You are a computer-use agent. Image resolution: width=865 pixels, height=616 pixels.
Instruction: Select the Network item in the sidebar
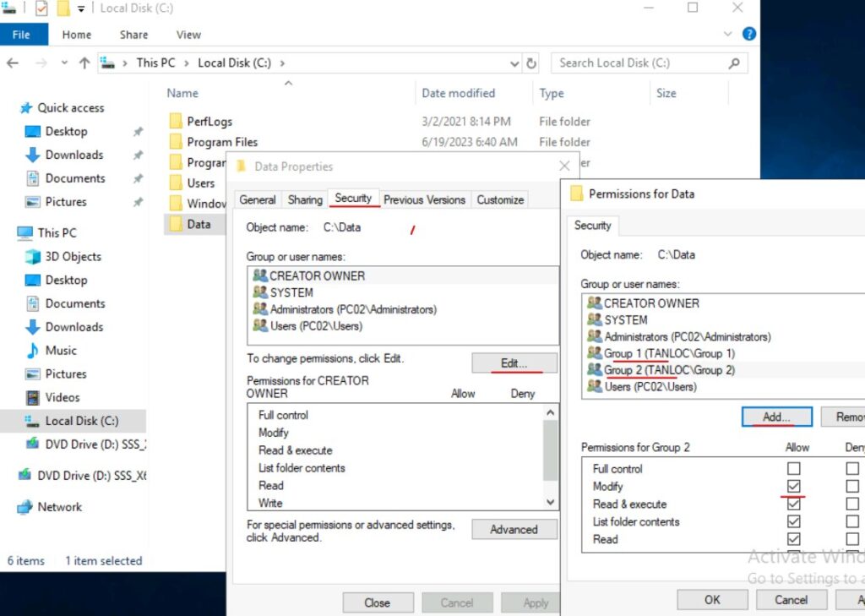59,507
